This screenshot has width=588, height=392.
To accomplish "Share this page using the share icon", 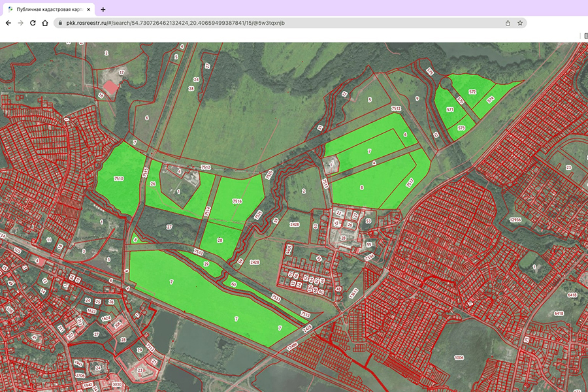I will click(x=508, y=22).
